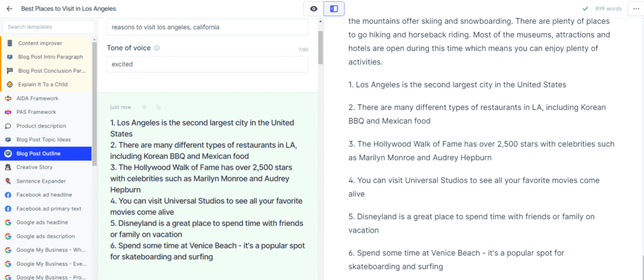Click the 7/80 character counter

click(303, 50)
